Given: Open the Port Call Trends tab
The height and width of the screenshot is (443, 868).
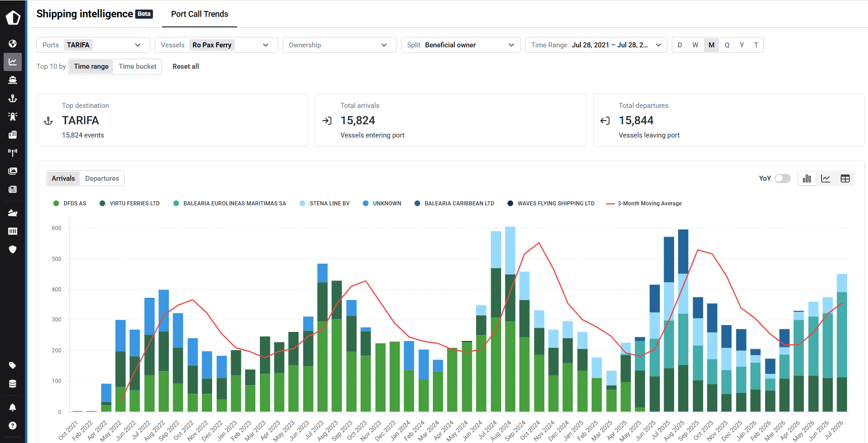Looking at the screenshot, I should (x=200, y=14).
